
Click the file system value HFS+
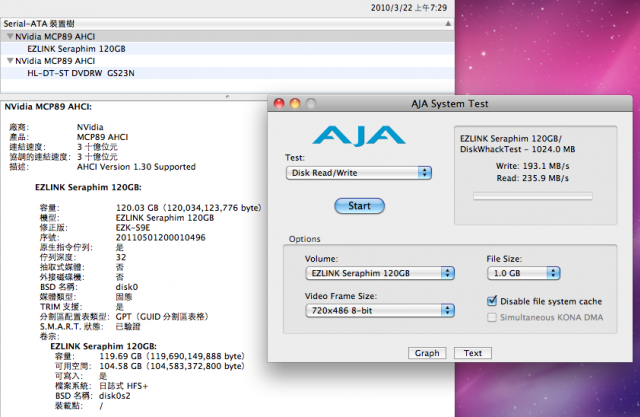click(124, 386)
